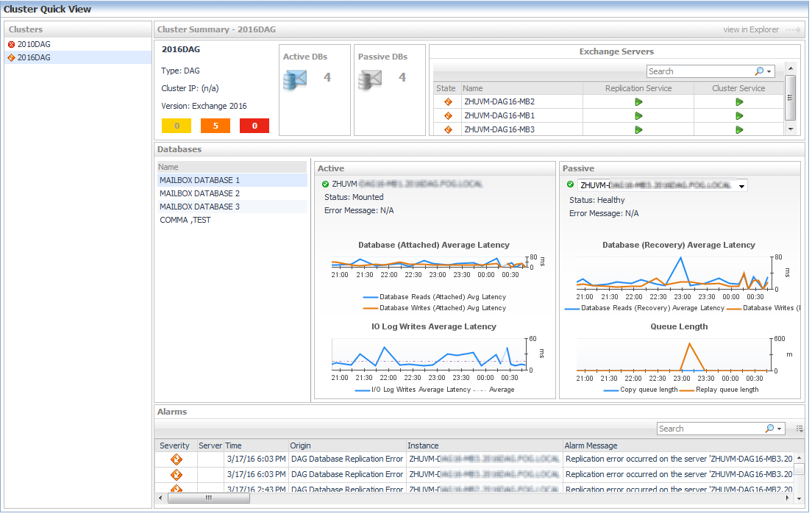Click Replication Service status arrow for ZHUVM-DAG16-MB1

638,116
